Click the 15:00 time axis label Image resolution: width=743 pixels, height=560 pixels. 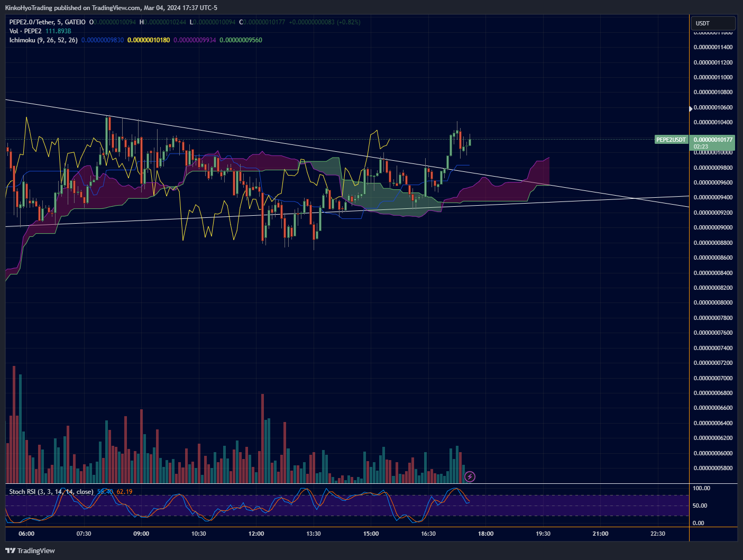371,534
